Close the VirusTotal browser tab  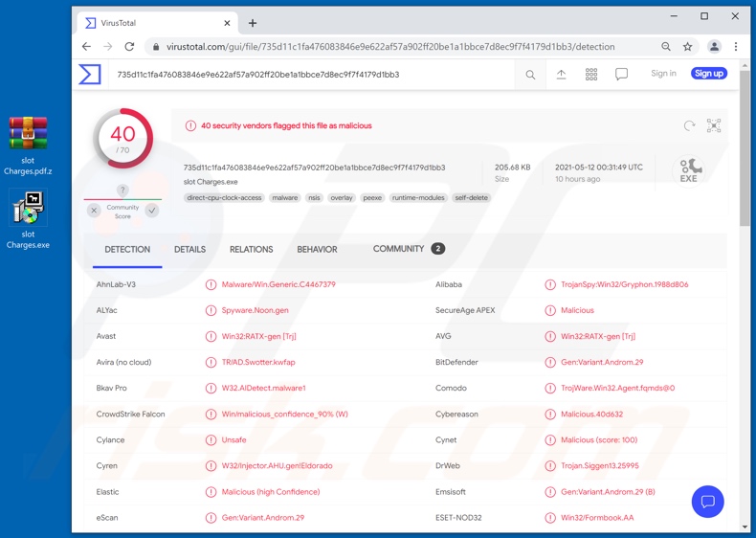[x=227, y=23]
